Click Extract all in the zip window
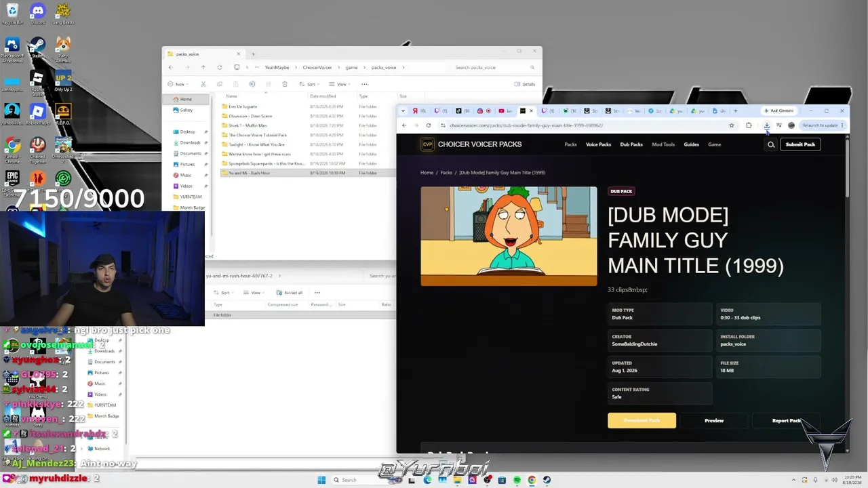The image size is (868, 488). (x=290, y=293)
